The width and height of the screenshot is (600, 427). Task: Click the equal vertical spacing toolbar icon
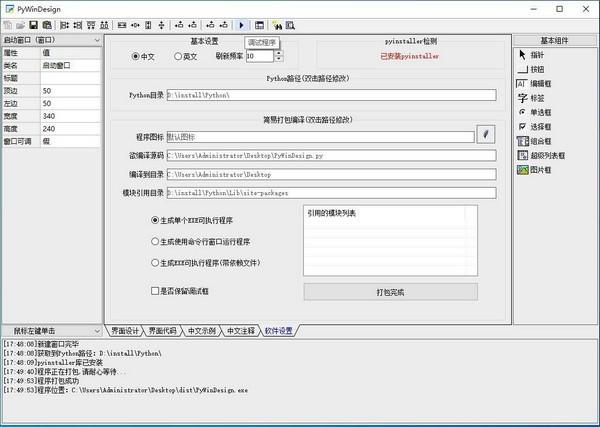tap(161, 26)
